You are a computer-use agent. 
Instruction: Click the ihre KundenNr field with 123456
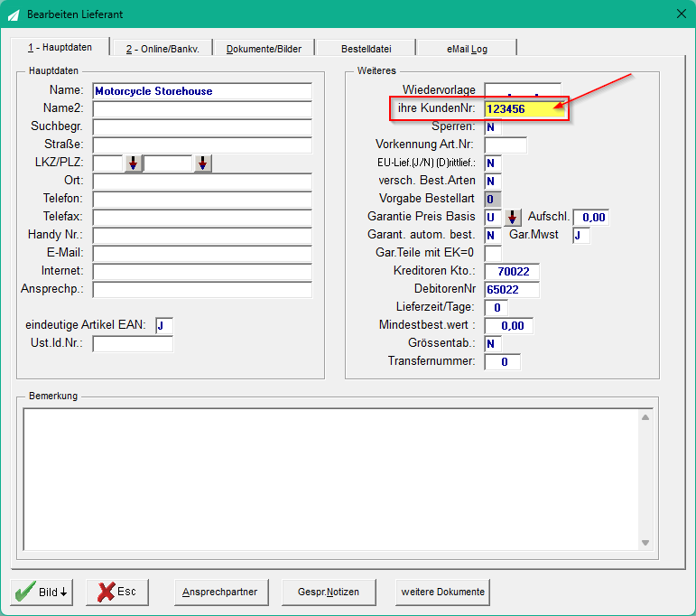[524, 108]
